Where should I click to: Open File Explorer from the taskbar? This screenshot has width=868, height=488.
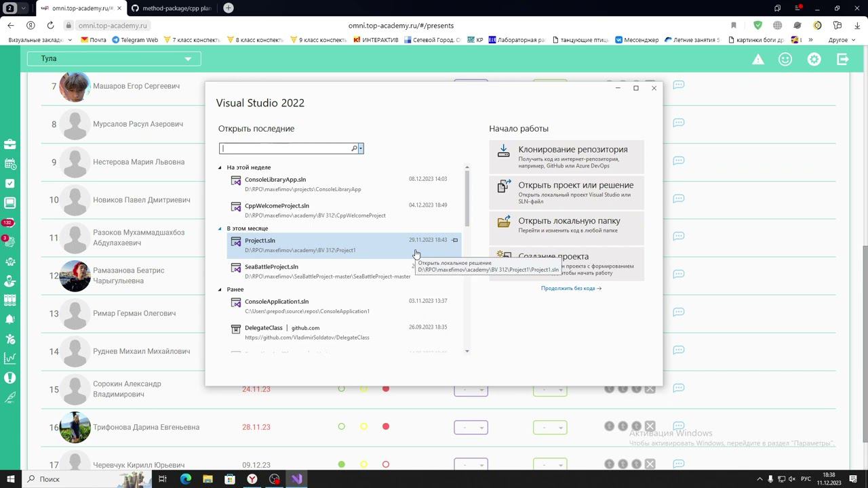pyautogui.click(x=208, y=479)
